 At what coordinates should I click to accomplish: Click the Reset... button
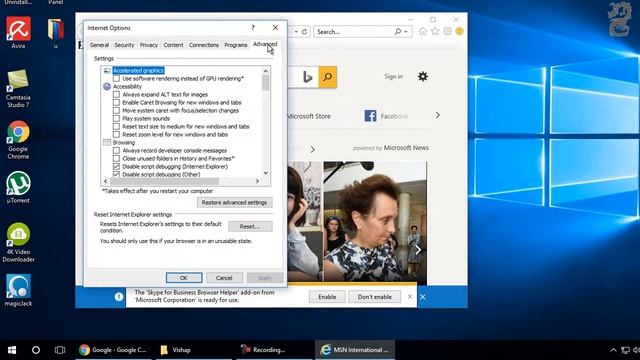250,227
